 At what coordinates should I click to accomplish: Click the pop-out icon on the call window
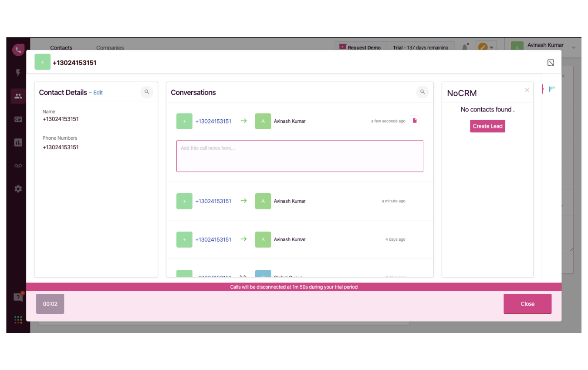[x=551, y=62]
